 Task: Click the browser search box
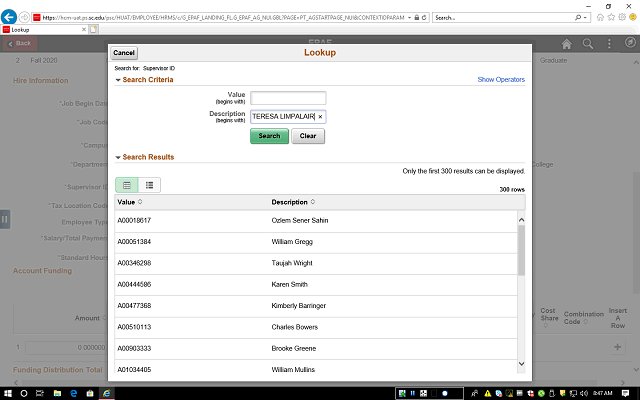[504, 18]
